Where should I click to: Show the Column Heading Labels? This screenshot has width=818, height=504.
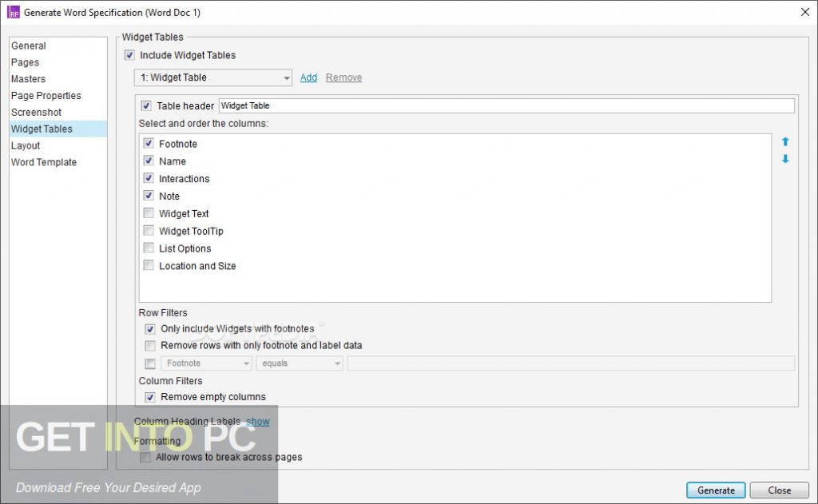258,422
